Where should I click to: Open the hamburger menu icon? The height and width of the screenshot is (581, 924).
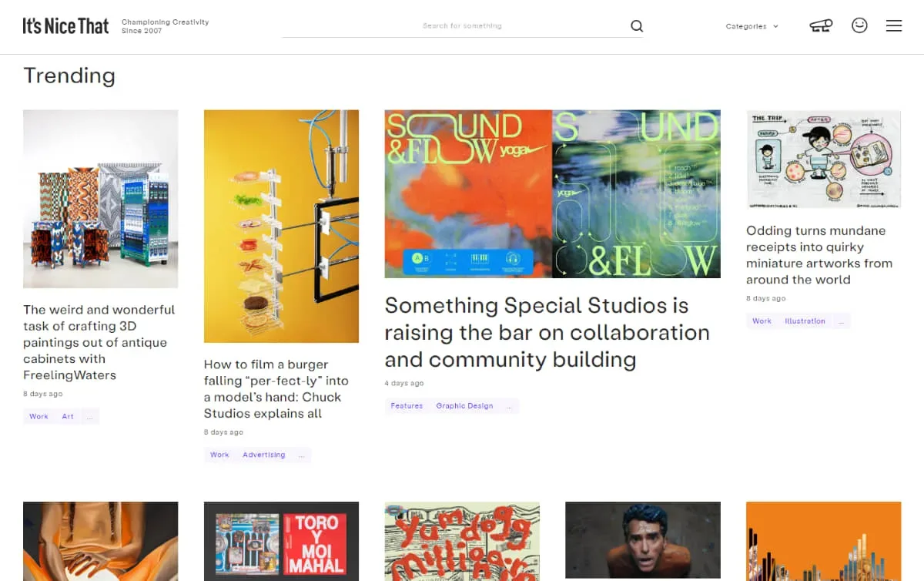(x=893, y=25)
